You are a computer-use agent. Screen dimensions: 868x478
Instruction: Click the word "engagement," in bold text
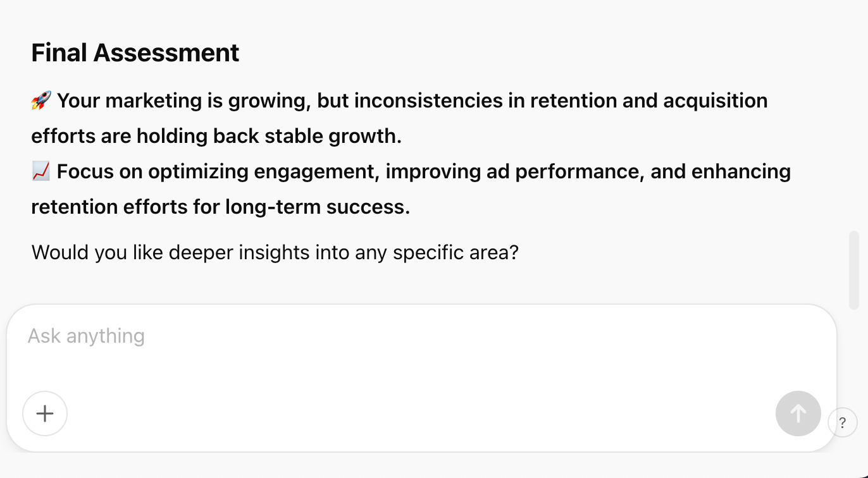(317, 171)
